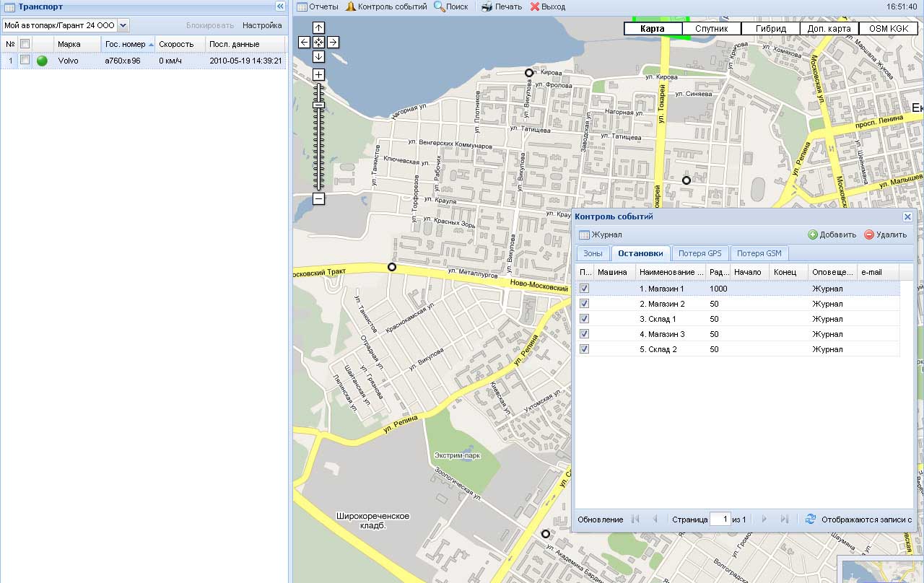
Task: Toggle the Volvo vehicle row checkbox
Action: (x=25, y=61)
